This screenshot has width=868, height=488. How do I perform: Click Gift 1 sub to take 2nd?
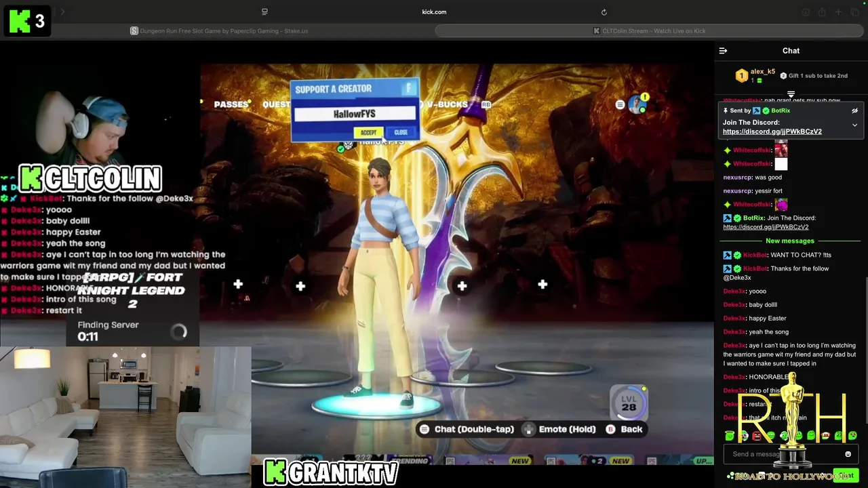[x=814, y=76]
